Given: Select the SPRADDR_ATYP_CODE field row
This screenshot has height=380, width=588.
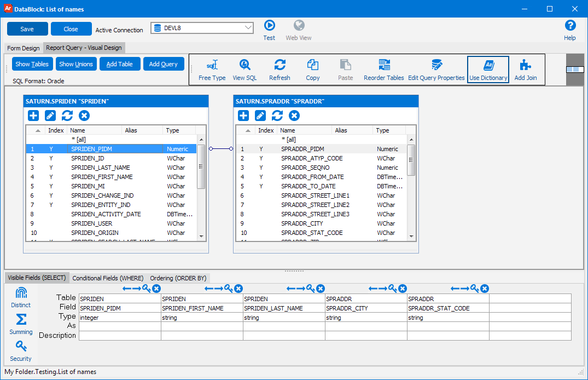Looking at the screenshot, I should click(x=322, y=158).
